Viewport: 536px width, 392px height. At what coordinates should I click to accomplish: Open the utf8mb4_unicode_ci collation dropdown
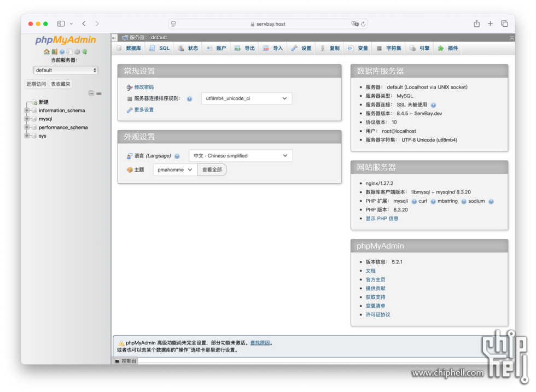click(x=247, y=98)
